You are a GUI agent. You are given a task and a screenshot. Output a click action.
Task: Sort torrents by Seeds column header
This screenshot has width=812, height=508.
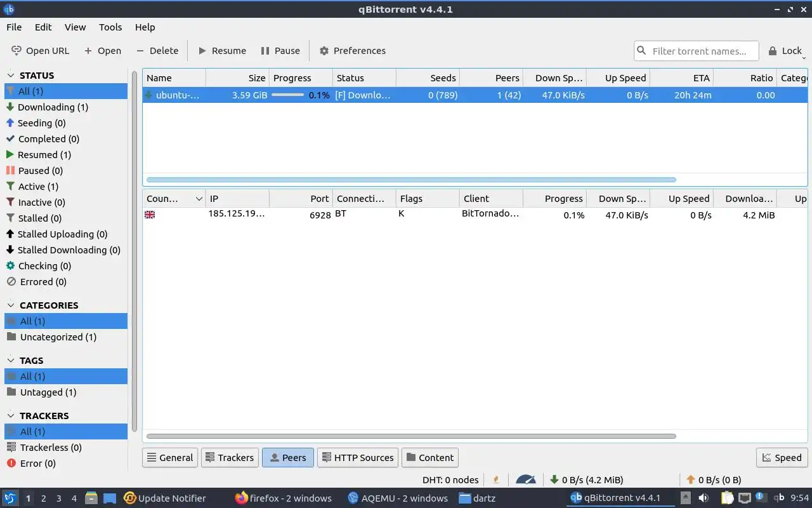click(x=428, y=78)
